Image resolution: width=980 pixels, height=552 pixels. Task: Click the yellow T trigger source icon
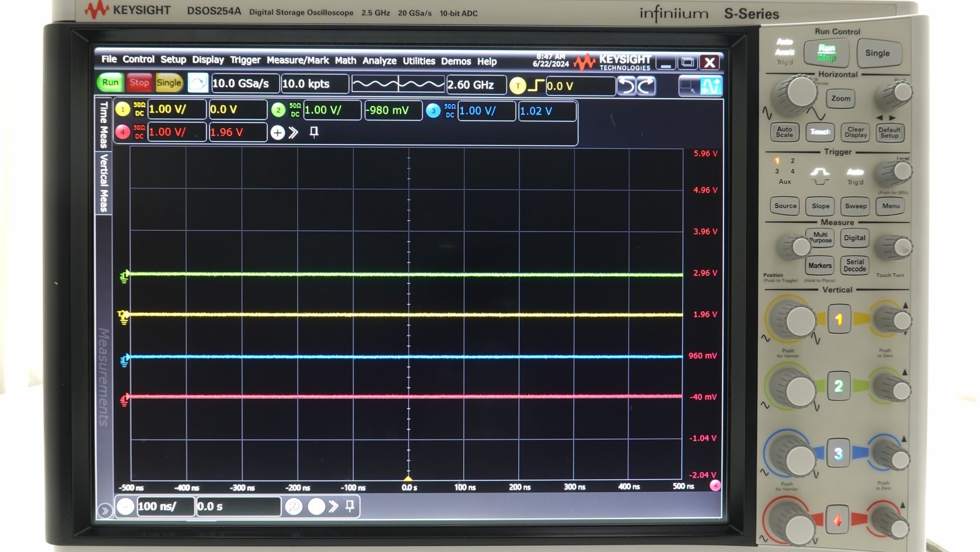point(518,86)
